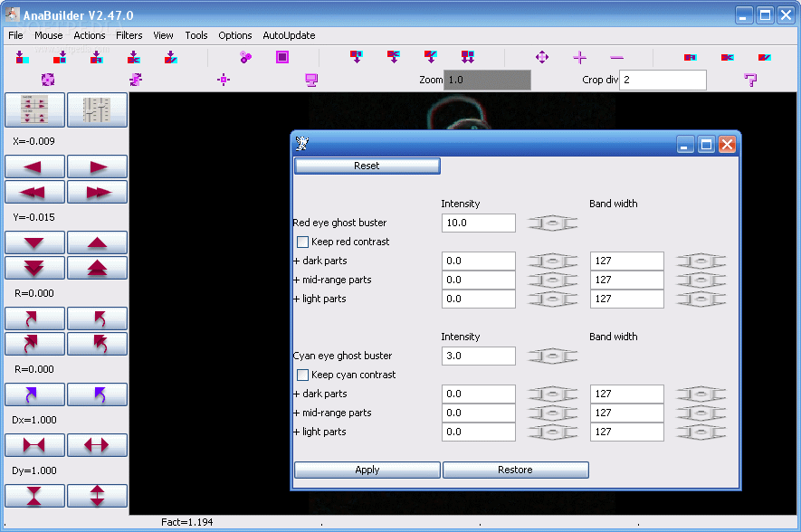Click the Cyan eye intensity field showing 3.0
Screen dimensions: 801x532
478,356
